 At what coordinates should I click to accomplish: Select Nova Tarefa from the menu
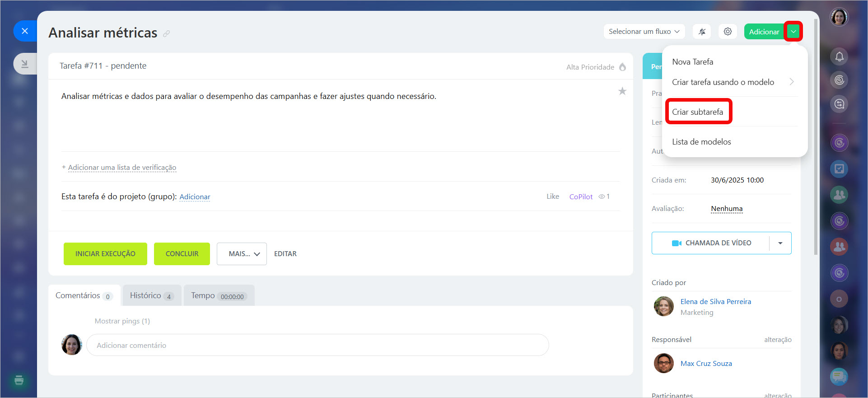click(692, 62)
